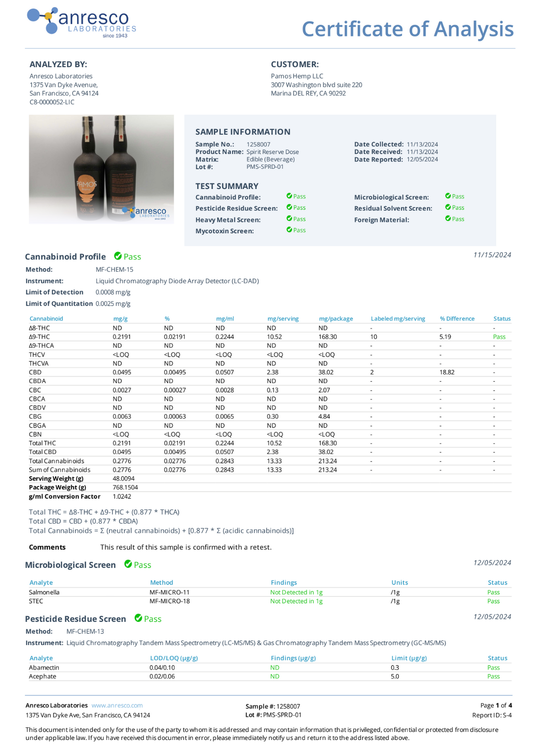Click the Foreign Material pass checkmark
Screen dimensions: 535x756
[448, 219]
